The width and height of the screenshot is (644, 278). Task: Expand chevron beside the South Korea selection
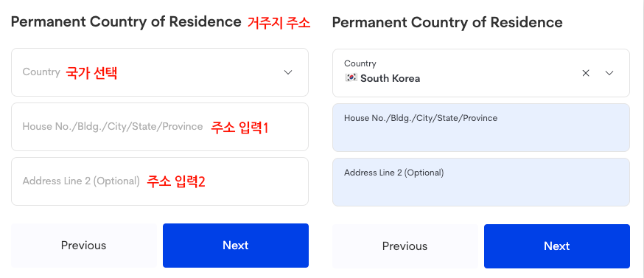(x=609, y=73)
